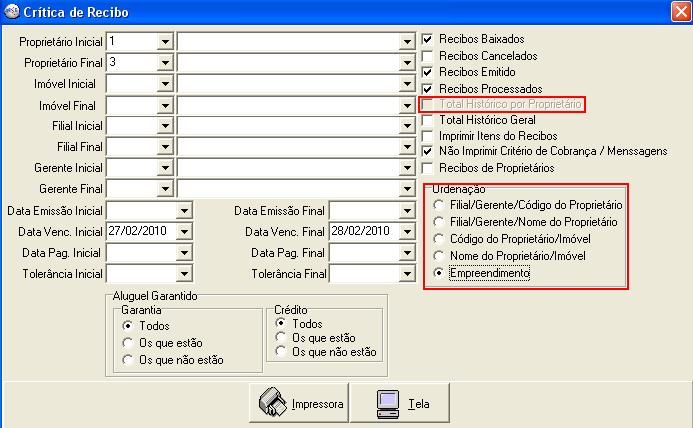Open the Proprietário Inicial code dropdown
This screenshot has height=428, width=693.
[x=165, y=42]
